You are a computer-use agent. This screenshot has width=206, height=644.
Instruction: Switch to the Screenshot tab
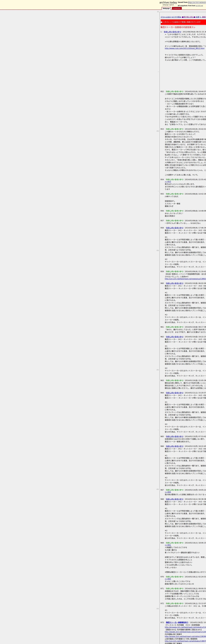(x=176, y=8)
